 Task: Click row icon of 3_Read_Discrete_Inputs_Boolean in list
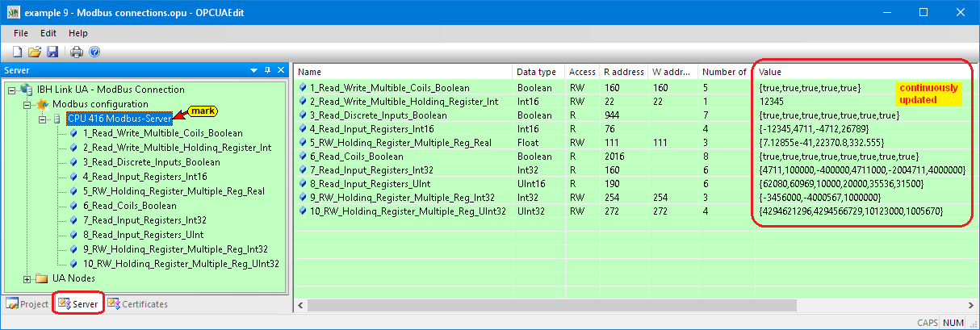302,115
